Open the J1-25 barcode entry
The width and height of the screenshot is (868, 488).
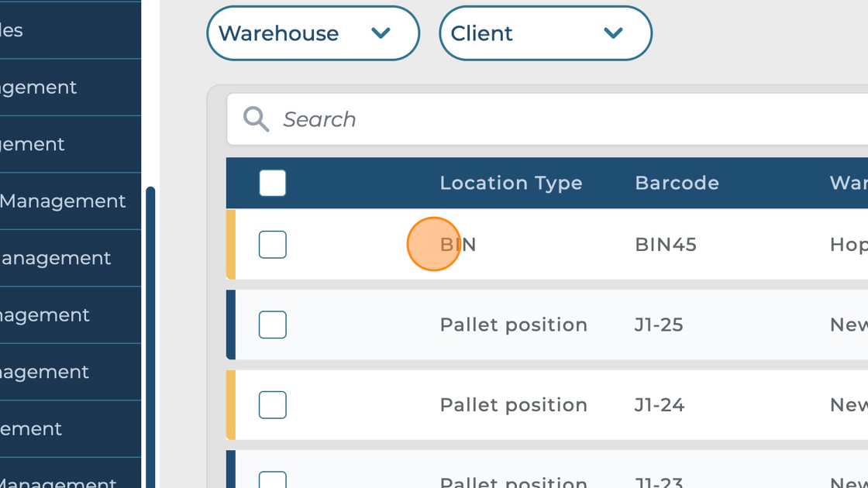659,325
